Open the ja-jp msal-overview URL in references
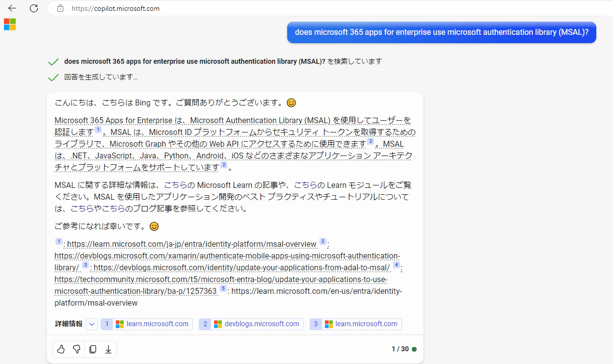Image resolution: width=613 pixels, height=364 pixels. (x=192, y=244)
